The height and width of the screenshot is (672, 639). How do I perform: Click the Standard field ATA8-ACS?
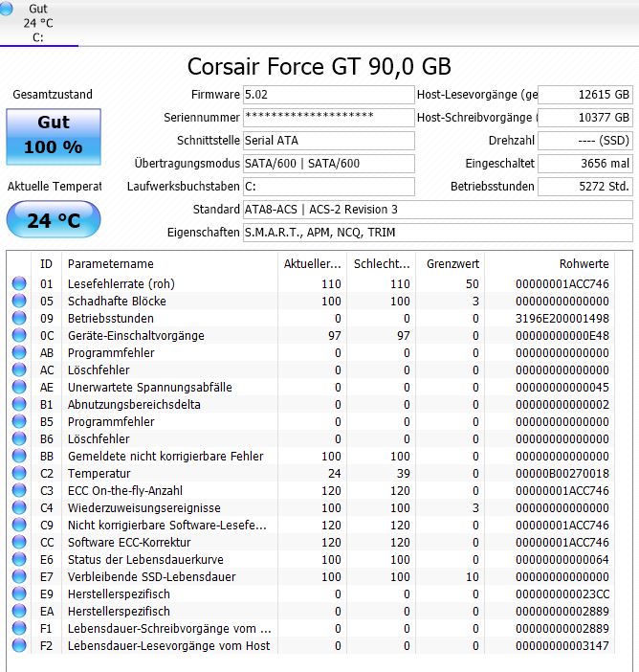tap(438, 210)
